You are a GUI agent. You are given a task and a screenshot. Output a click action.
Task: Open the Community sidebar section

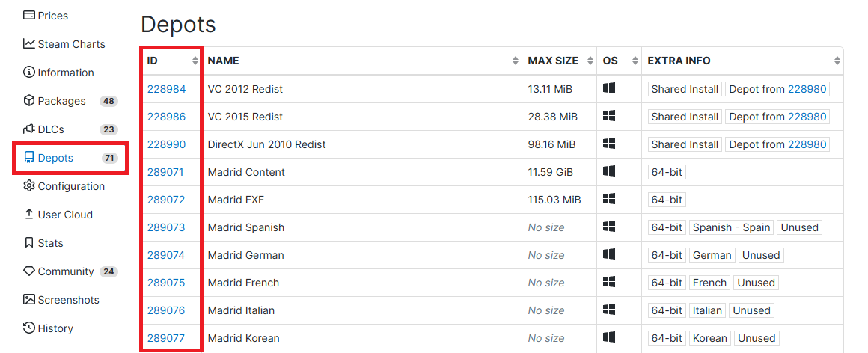coord(66,271)
